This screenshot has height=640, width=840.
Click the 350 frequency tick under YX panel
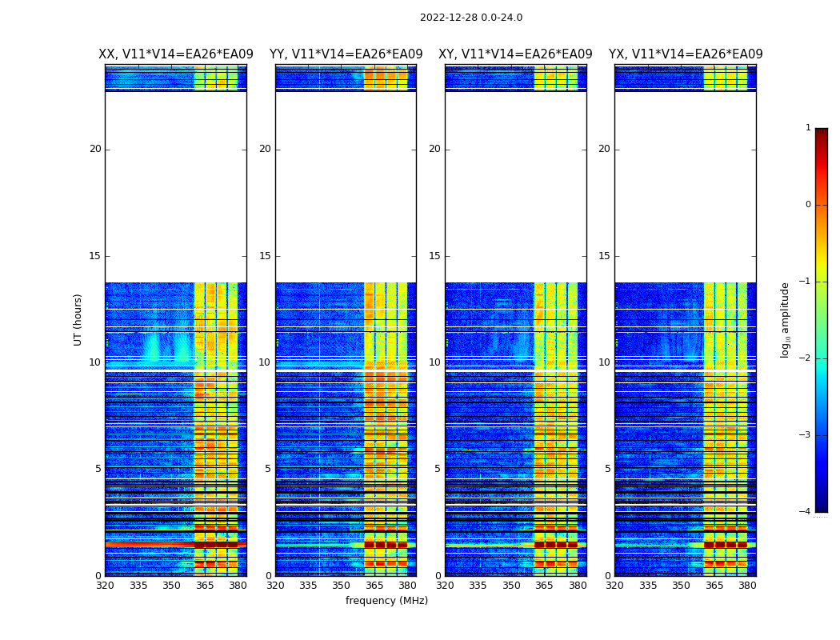pyautogui.click(x=681, y=586)
